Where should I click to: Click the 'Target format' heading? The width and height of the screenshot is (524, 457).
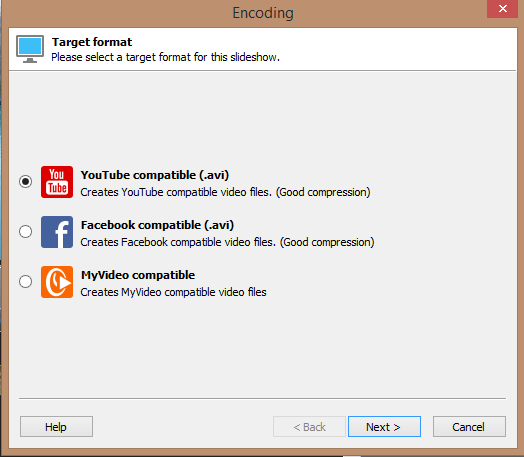click(92, 42)
